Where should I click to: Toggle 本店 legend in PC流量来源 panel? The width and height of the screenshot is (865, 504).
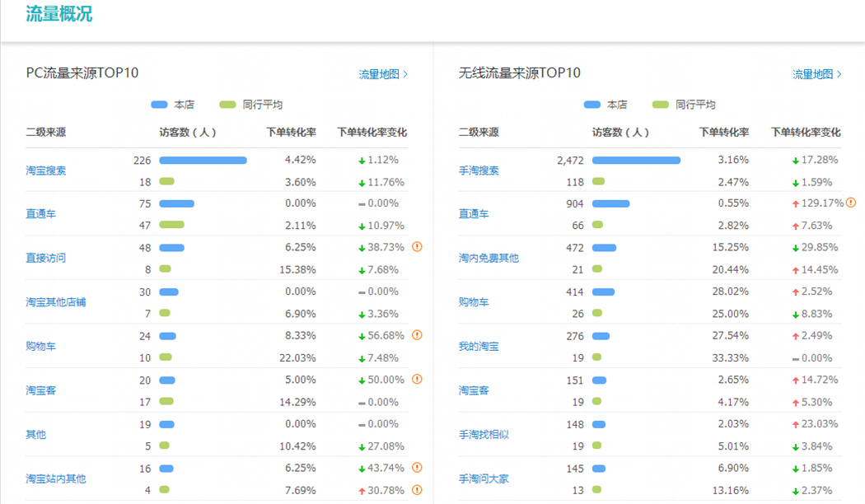(x=171, y=105)
